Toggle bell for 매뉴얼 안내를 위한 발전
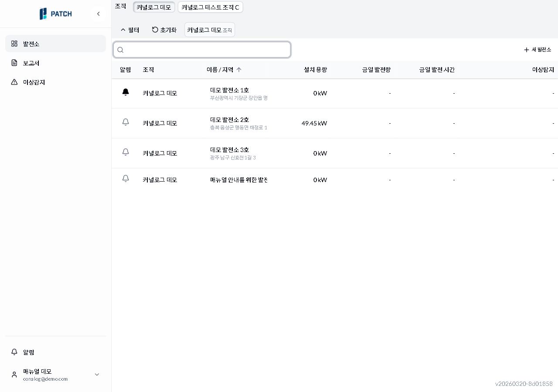Image resolution: width=558 pixels, height=392 pixels. (126, 179)
